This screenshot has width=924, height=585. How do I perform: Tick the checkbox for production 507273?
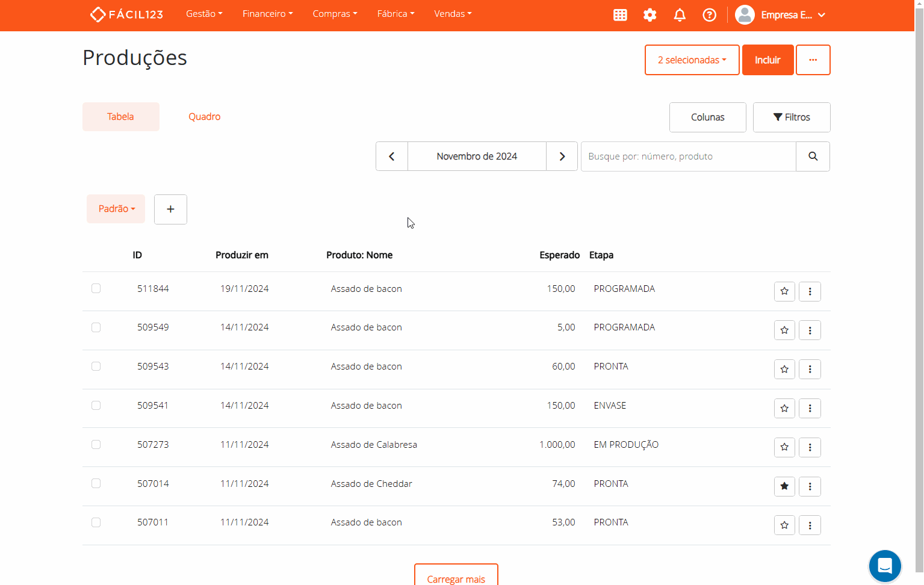point(96,445)
